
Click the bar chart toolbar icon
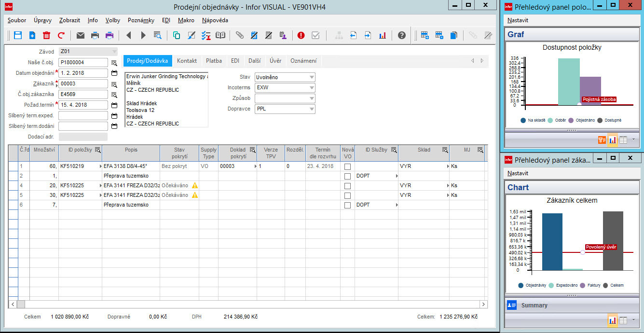tap(383, 35)
